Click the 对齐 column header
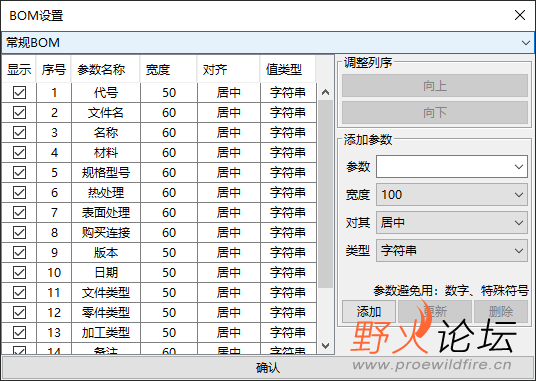The width and height of the screenshot is (536, 381). [229, 70]
